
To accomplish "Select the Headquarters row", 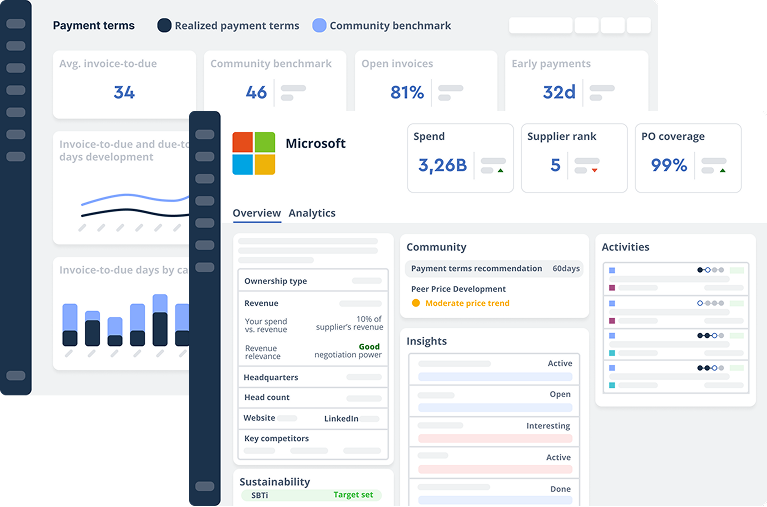I will point(313,377).
